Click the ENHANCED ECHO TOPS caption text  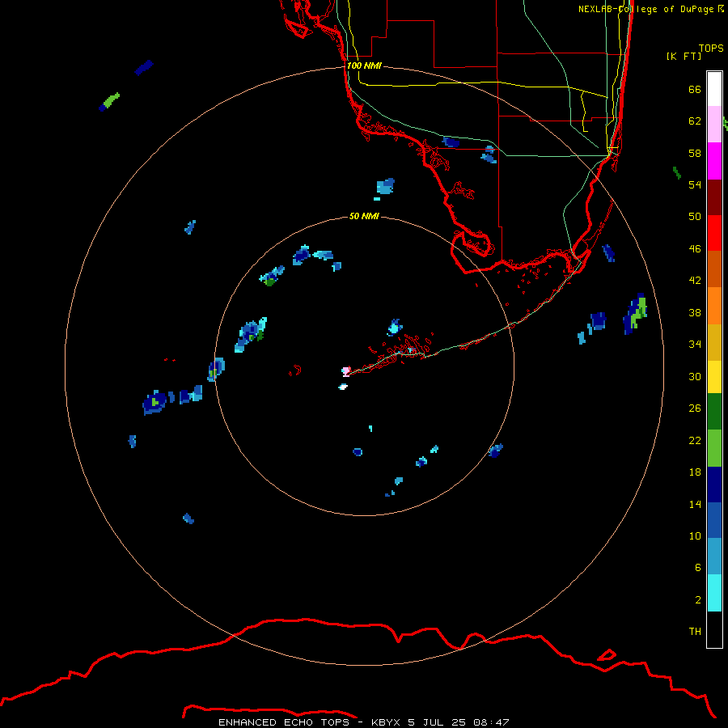point(283,722)
